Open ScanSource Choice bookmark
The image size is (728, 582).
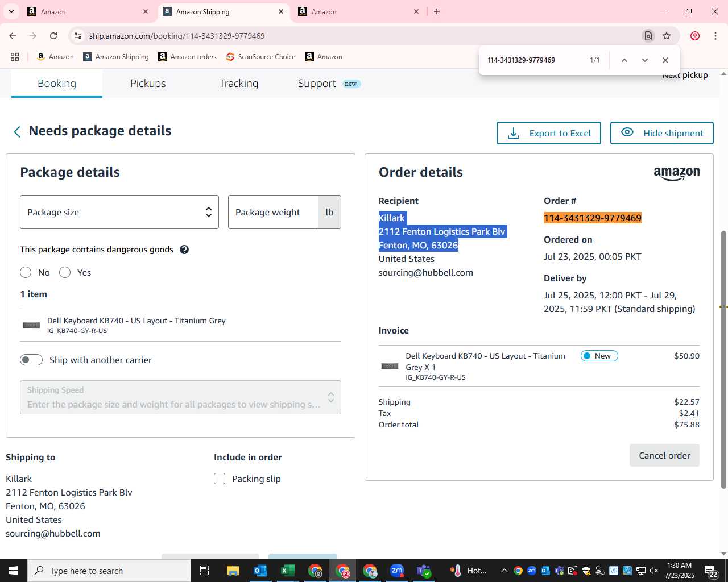tap(260, 57)
